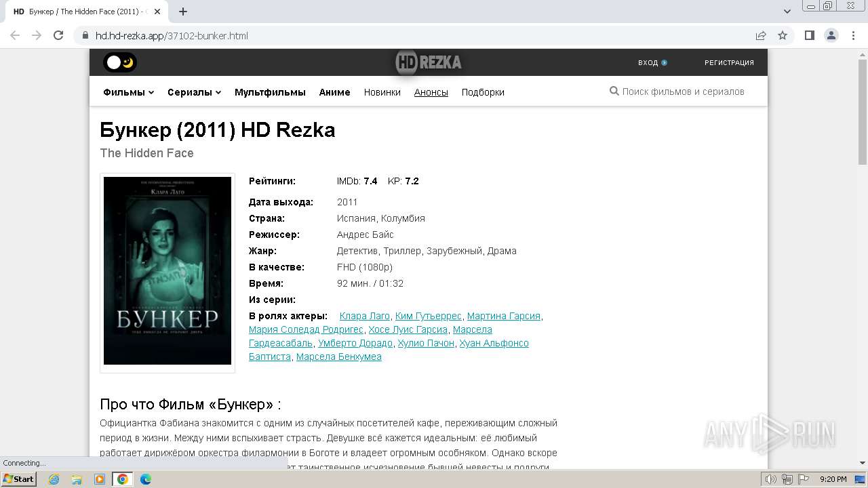Expand the Сериалы dropdown menu
The height and width of the screenshot is (488, 868).
click(194, 92)
